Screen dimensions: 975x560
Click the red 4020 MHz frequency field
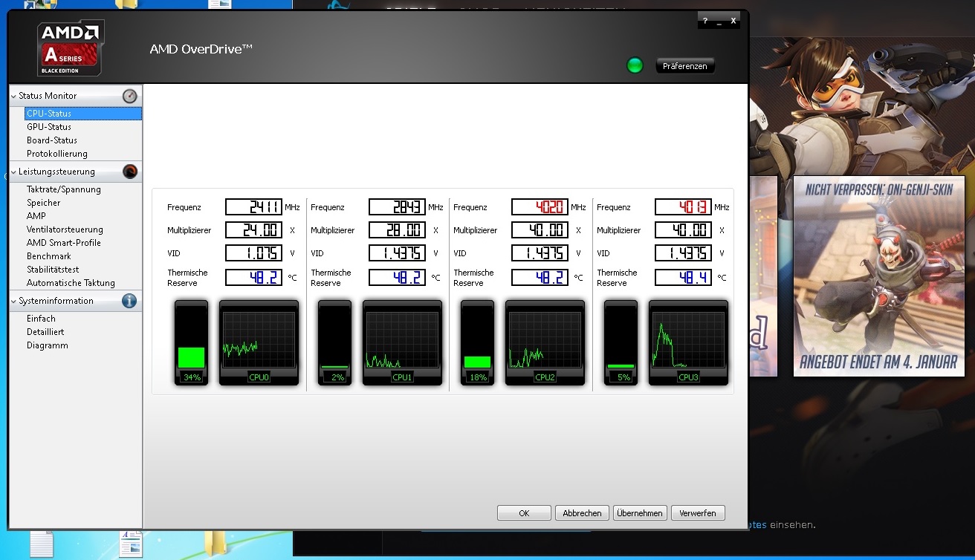tap(540, 207)
